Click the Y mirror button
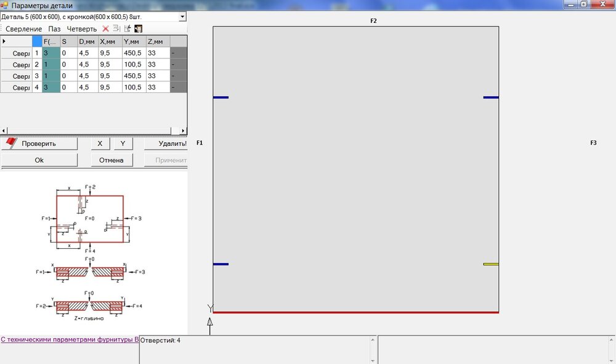The image size is (616, 364). click(123, 144)
